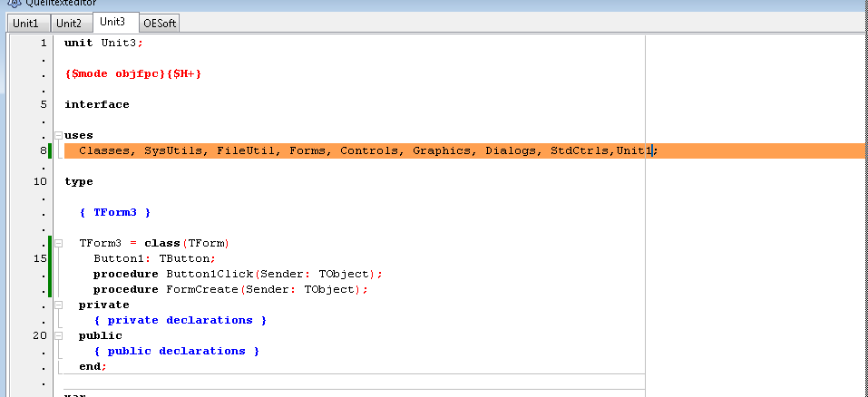This screenshot has height=397, width=868.
Task: Click the Quelltexteditor window icon
Action: coord(14,3)
